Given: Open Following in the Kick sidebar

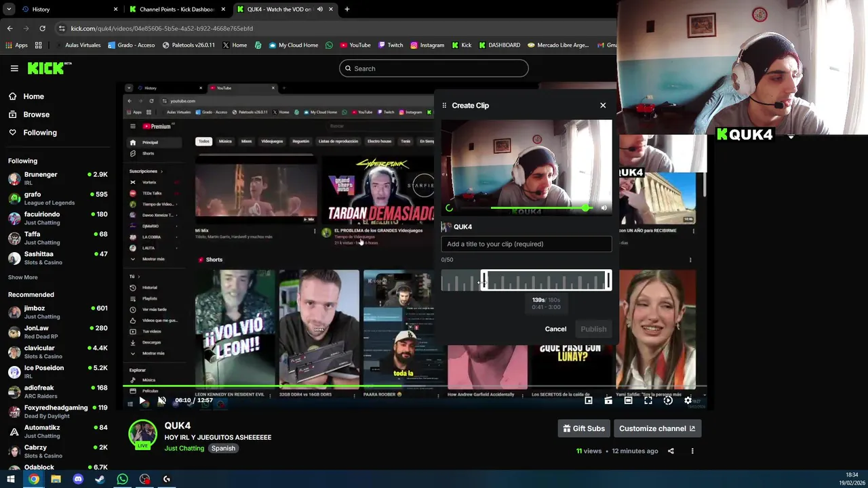Looking at the screenshot, I should coord(39,132).
